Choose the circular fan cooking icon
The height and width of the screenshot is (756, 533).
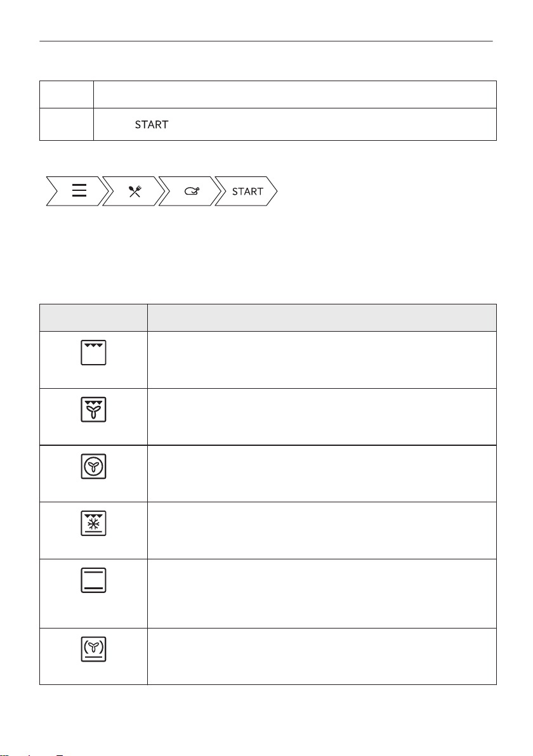pos(93,466)
